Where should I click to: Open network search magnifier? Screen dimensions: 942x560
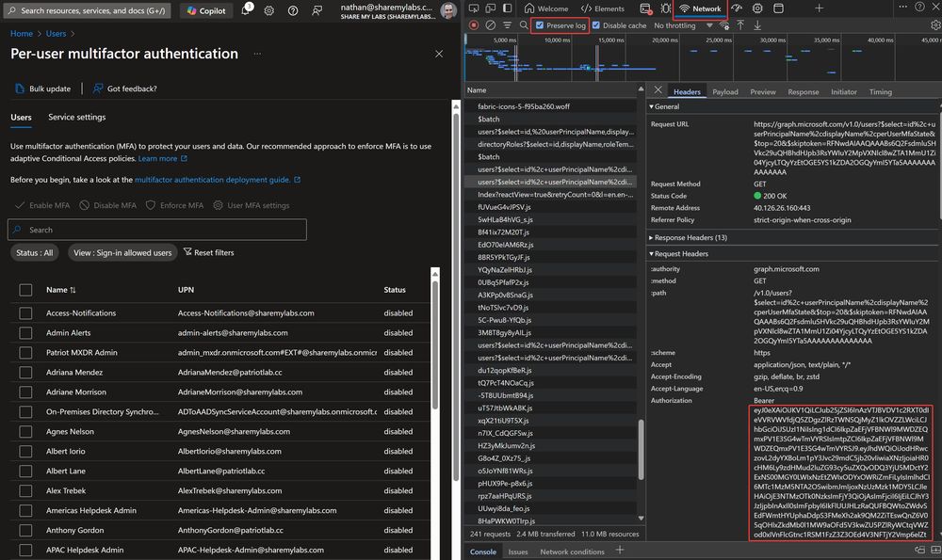pos(524,25)
